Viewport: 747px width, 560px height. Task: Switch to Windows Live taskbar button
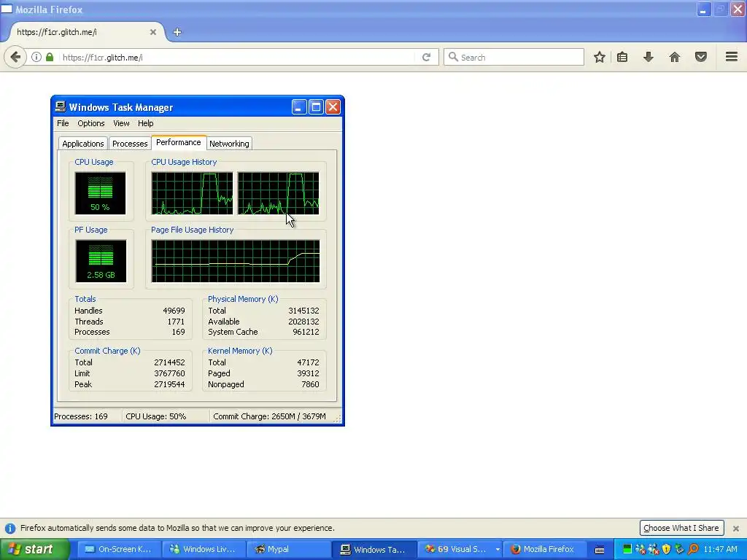point(204,549)
